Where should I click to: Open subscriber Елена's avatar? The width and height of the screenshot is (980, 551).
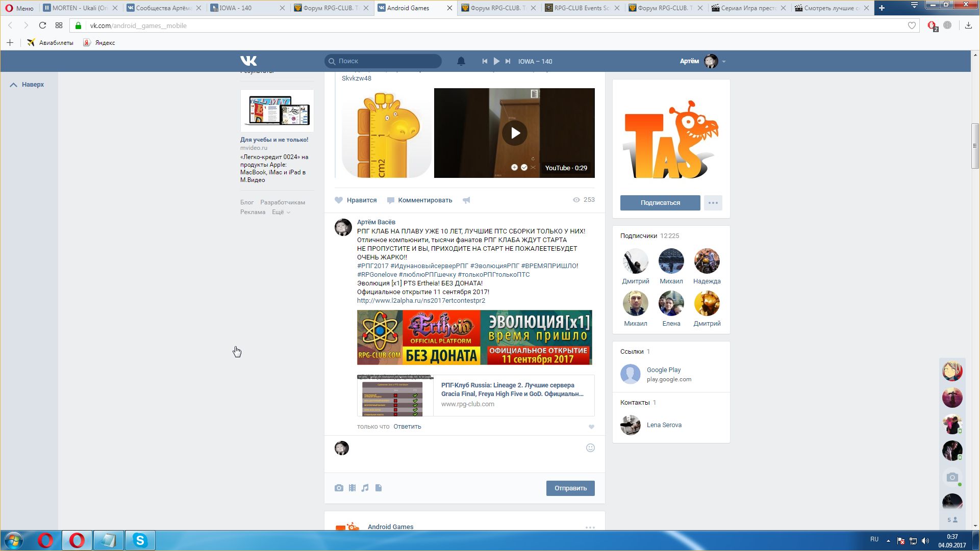tap(671, 303)
